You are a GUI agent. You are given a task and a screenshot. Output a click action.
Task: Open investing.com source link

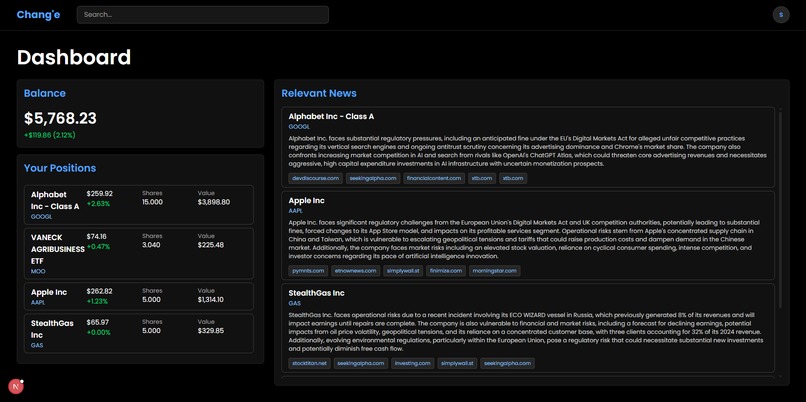(x=413, y=363)
